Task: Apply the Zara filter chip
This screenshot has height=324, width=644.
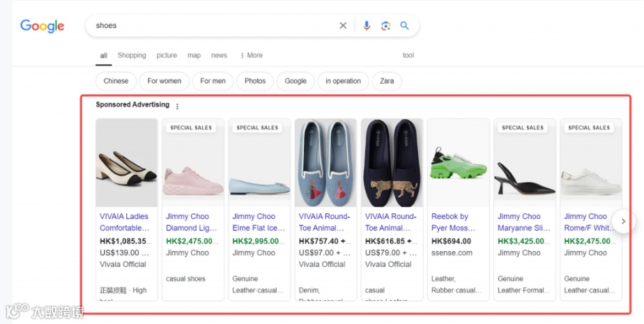Action: tap(387, 81)
